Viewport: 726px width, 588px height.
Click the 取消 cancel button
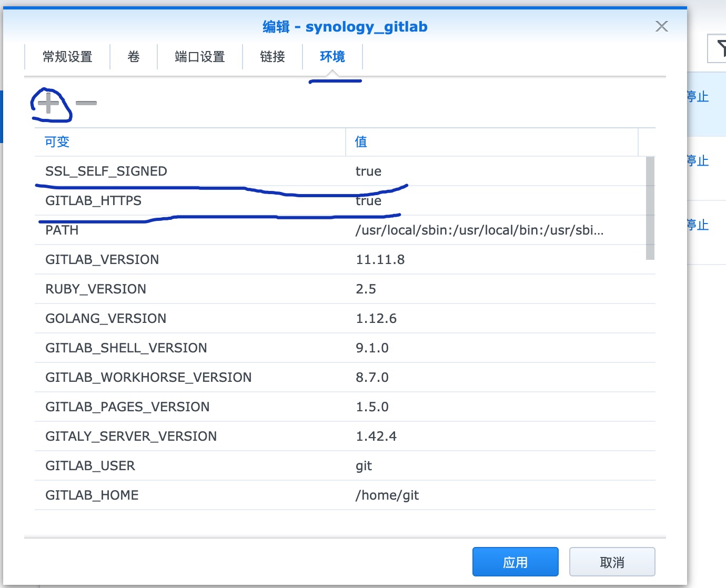612,562
